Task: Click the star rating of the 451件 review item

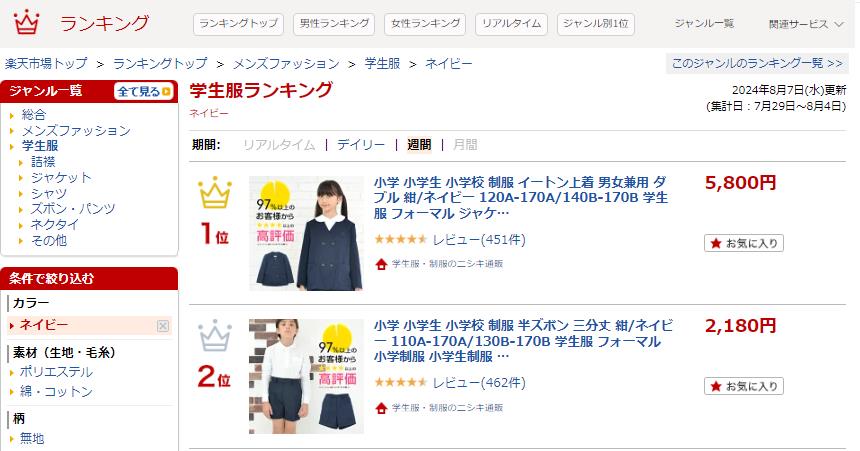Action: 400,240
